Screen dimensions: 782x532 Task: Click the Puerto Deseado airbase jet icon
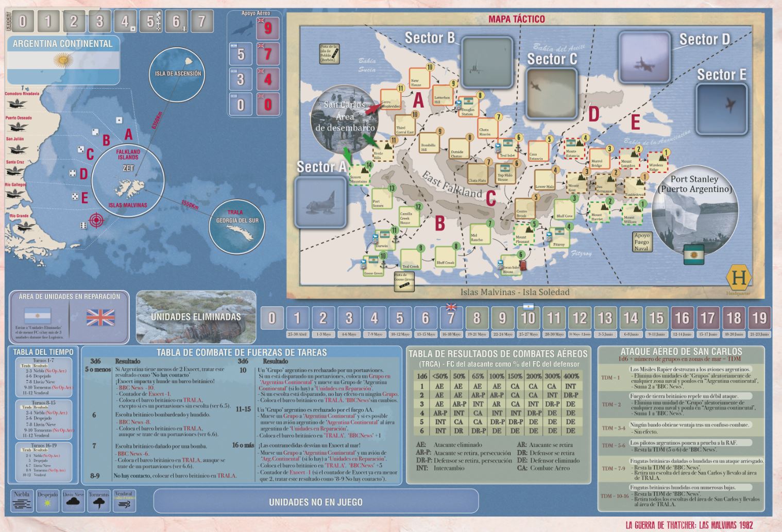click(x=18, y=127)
